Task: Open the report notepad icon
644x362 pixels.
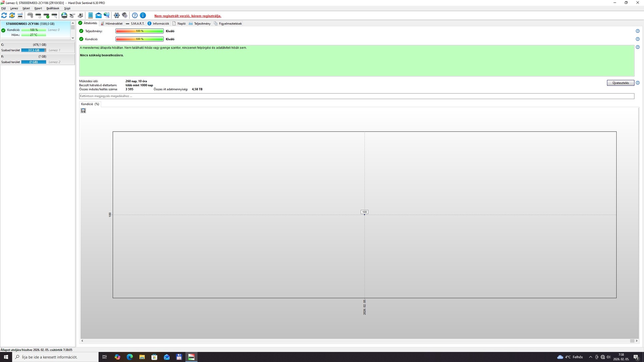Action: [90, 15]
